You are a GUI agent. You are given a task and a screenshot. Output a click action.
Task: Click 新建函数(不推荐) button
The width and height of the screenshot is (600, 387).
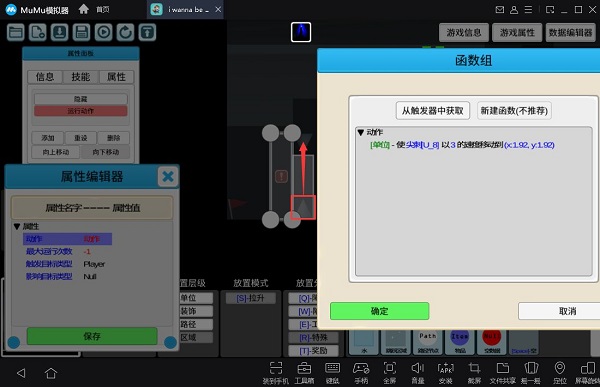pos(514,111)
